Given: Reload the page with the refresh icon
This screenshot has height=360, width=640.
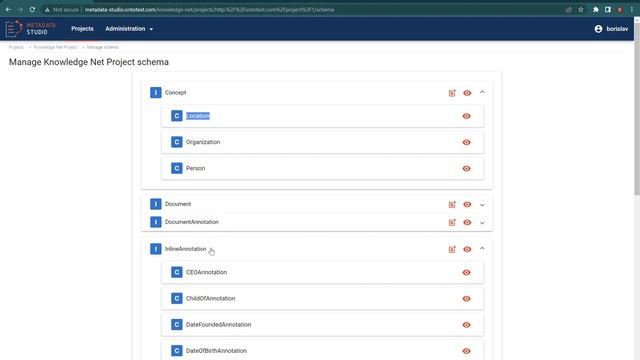Looking at the screenshot, I should (x=32, y=9).
